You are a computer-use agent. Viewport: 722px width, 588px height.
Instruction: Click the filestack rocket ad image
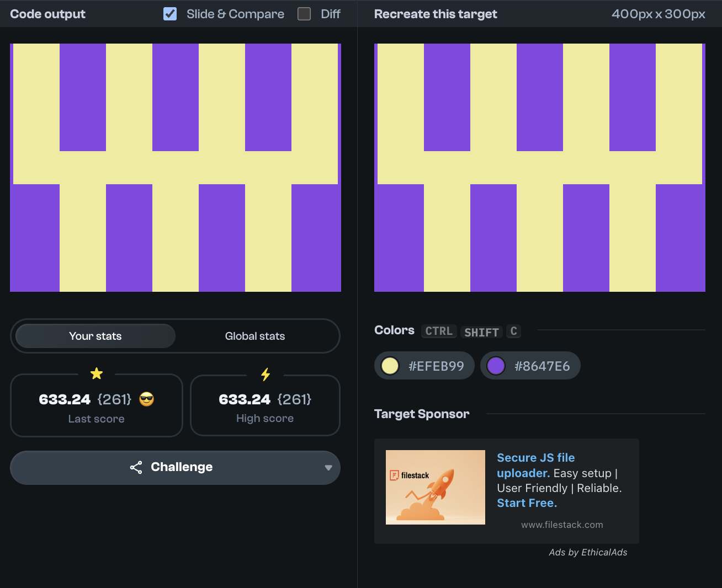[x=435, y=487]
